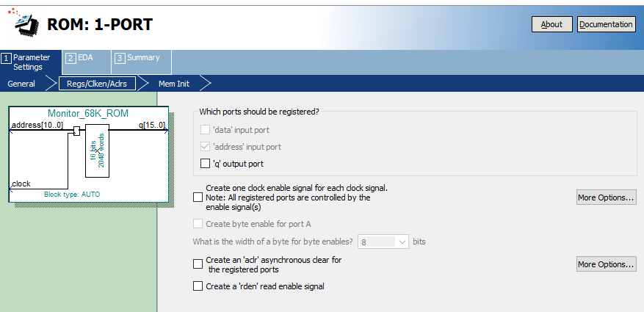The width and height of the screenshot is (644, 312).
Task: Check the 'rden' read enable signal option
Action: pyautogui.click(x=198, y=286)
